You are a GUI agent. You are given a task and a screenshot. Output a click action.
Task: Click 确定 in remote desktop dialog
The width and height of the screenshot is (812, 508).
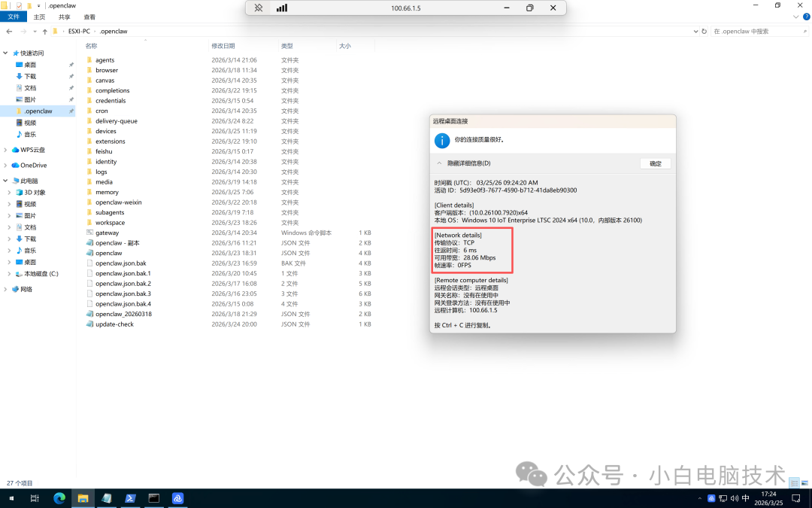656,163
